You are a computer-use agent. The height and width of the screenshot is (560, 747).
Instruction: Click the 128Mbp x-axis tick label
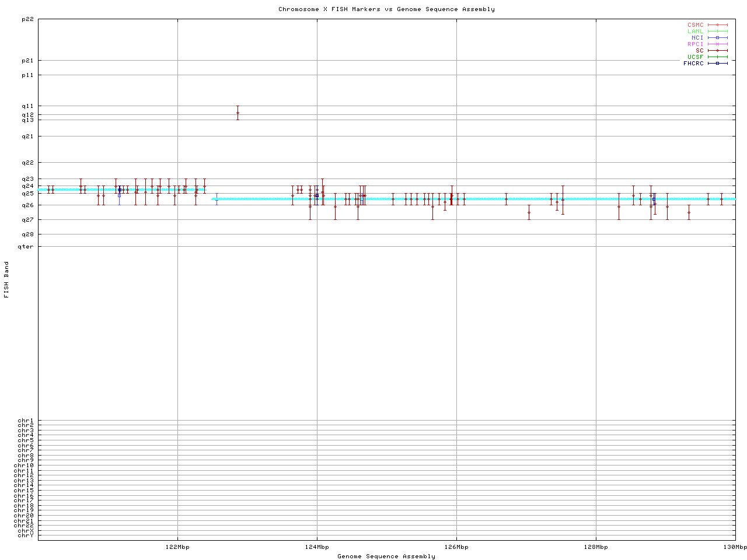[596, 547]
